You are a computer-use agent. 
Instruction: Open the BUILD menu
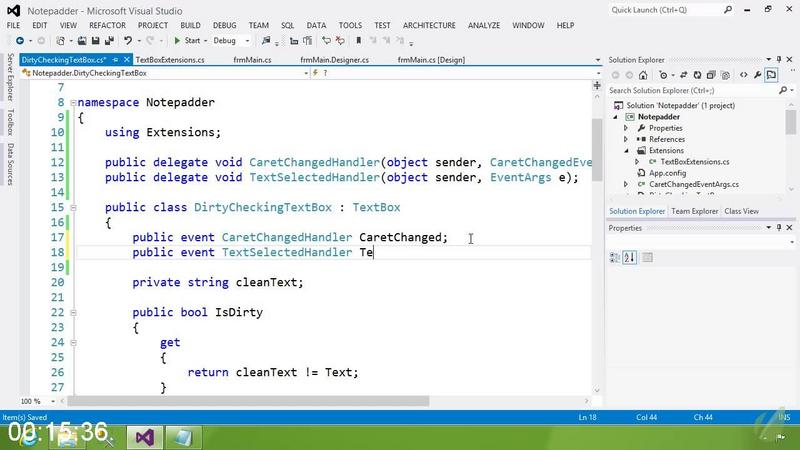click(190, 25)
